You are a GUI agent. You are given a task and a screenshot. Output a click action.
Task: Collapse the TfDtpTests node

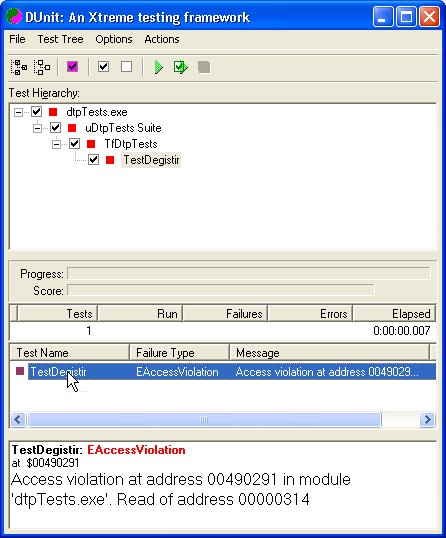point(56,144)
